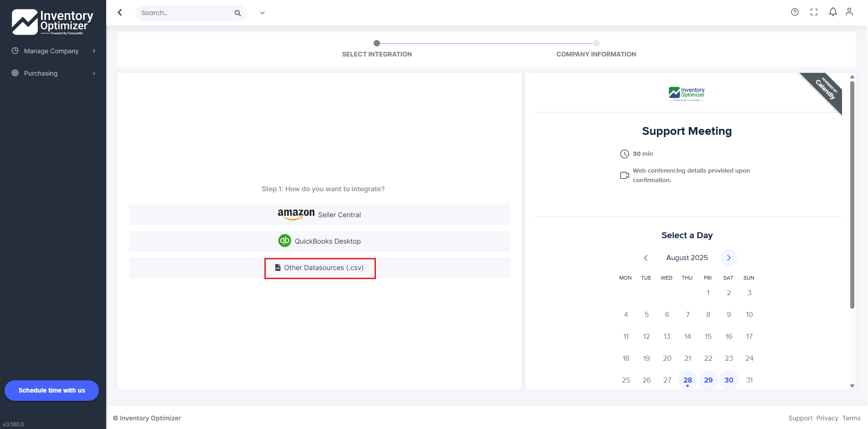Click the "Select a Day" heading
This screenshot has width=868, height=429.
pyautogui.click(x=687, y=235)
